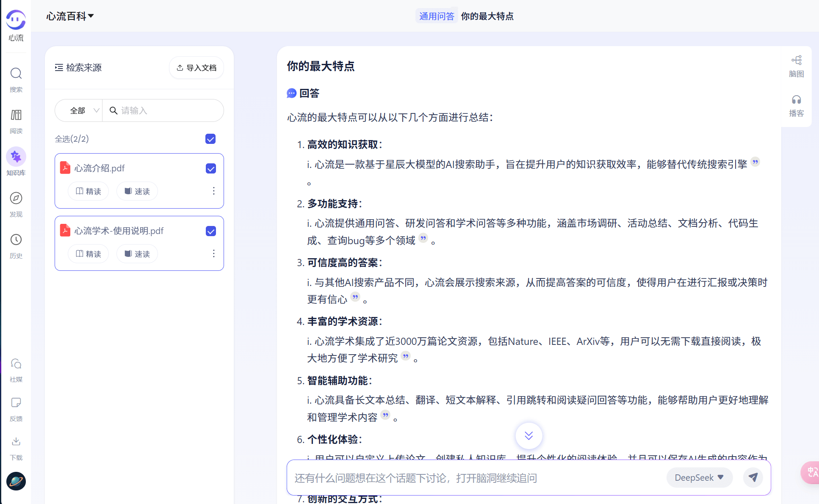Open the 播客 podcast feature
819x504 pixels.
click(x=797, y=105)
